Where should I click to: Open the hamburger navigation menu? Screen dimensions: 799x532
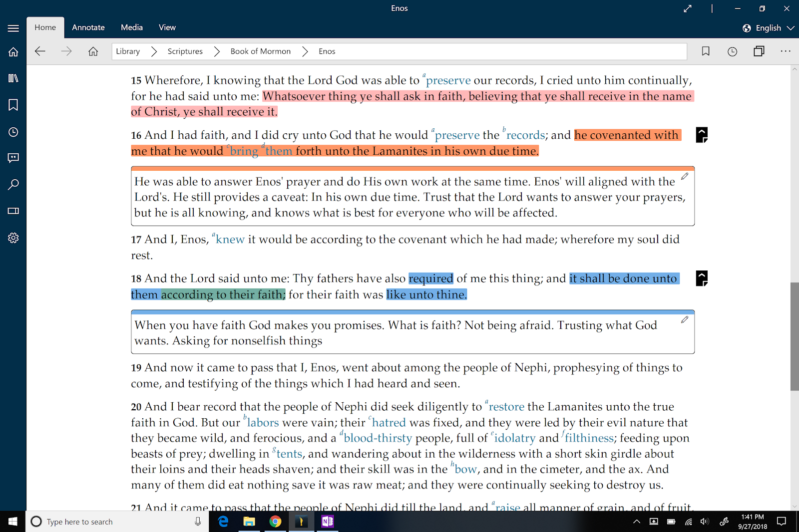pos(13,28)
